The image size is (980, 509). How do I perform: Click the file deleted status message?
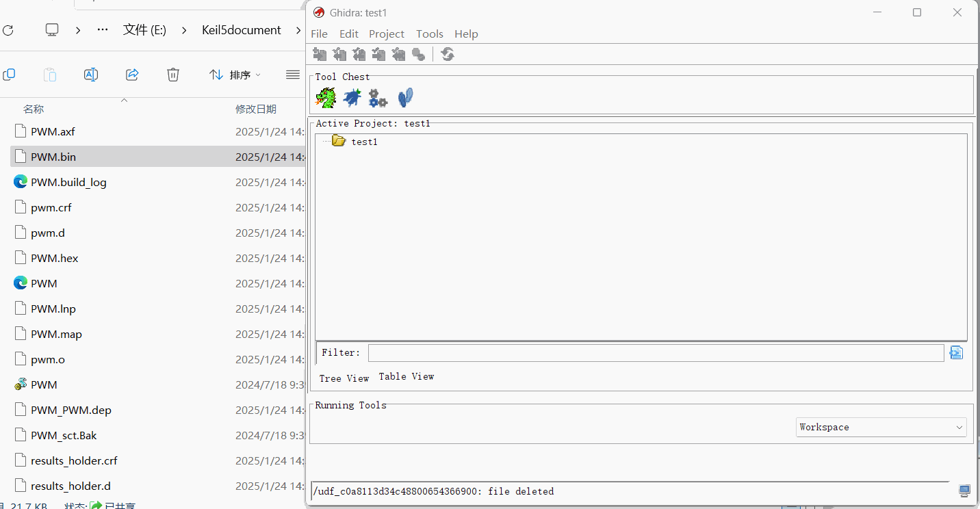433,491
